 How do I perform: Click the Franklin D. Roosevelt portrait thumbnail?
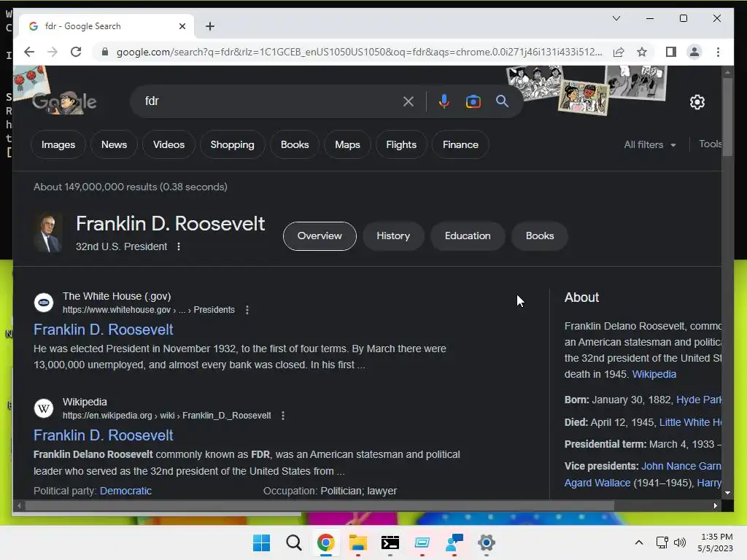click(47, 233)
